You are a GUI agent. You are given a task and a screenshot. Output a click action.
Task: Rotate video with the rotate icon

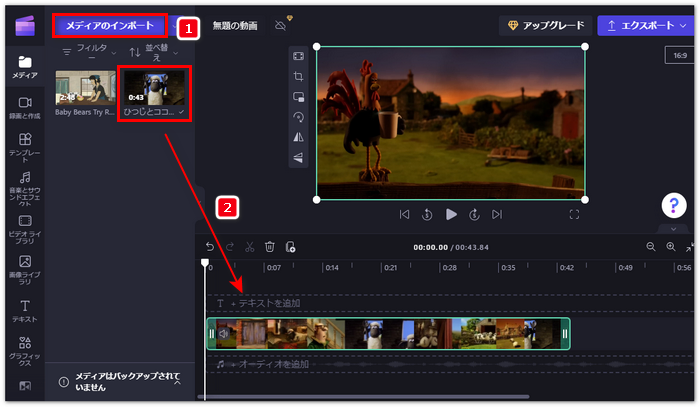(298, 117)
